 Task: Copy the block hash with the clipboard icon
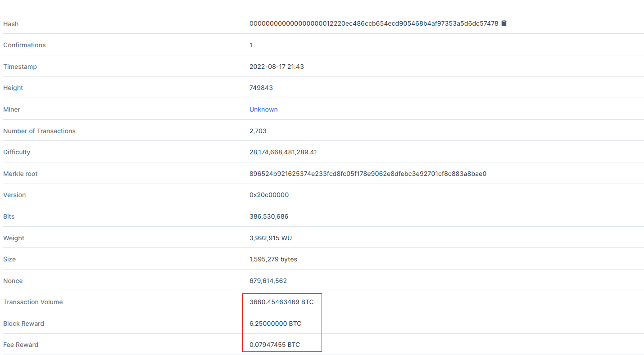coord(504,23)
